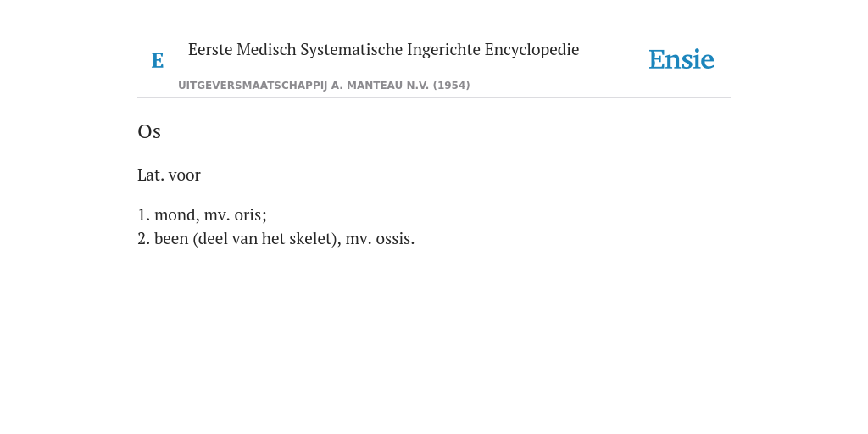Click the word Ingerichte in the header
Screen dimensions: 868x434
(x=443, y=50)
